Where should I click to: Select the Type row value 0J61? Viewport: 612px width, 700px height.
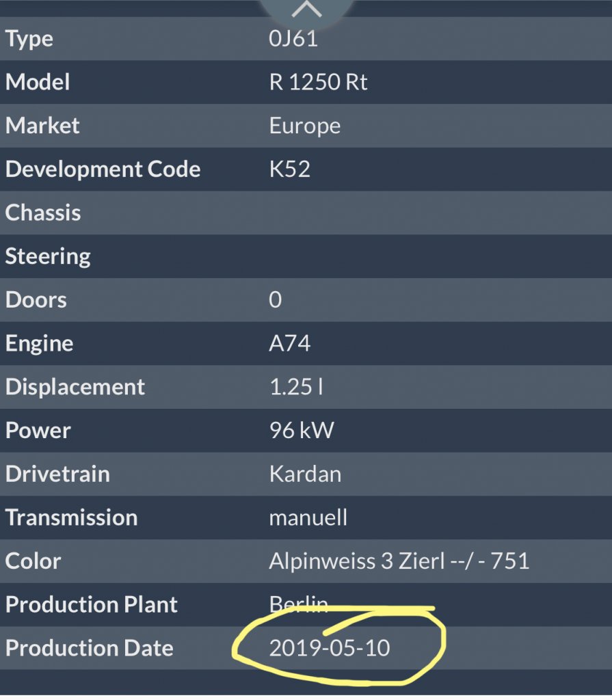[x=293, y=38]
